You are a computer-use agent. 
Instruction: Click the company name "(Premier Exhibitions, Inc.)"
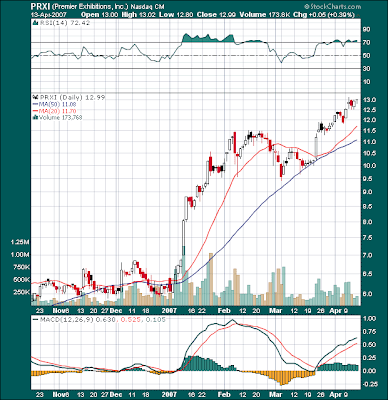tap(90, 6)
